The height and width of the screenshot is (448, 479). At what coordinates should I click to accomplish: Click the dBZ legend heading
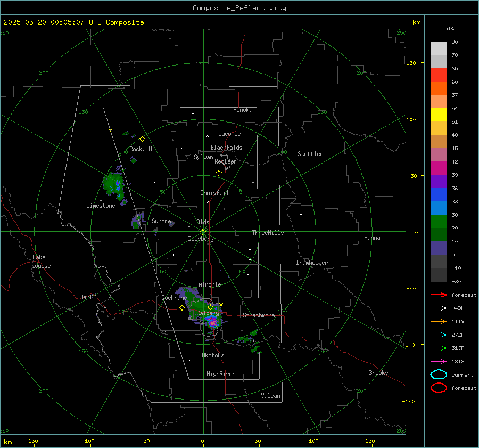(451, 28)
